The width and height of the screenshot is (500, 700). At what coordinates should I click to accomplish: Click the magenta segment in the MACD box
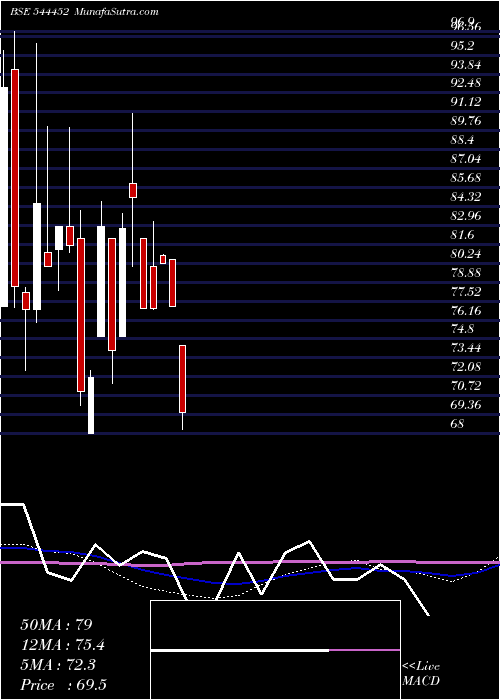point(365,650)
